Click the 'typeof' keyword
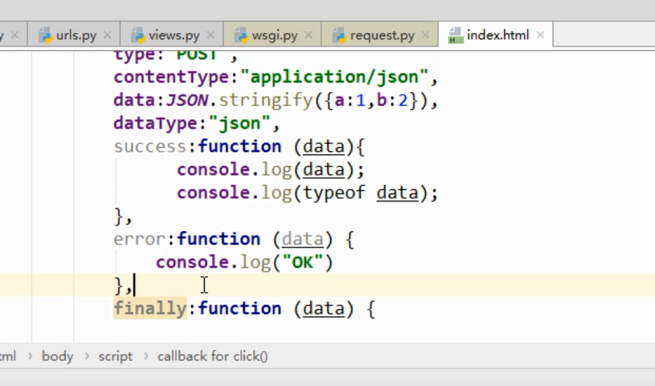Screen dimensions: 655x386 [334, 193]
